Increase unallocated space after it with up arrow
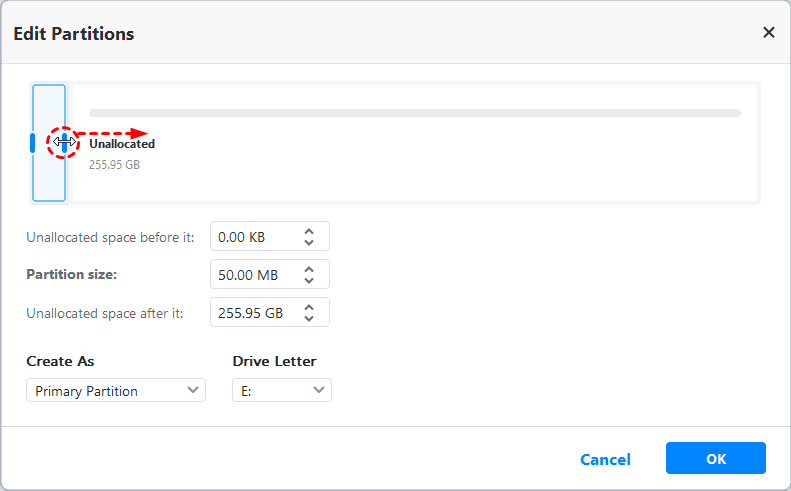Image resolution: width=791 pixels, height=491 pixels. (309, 307)
